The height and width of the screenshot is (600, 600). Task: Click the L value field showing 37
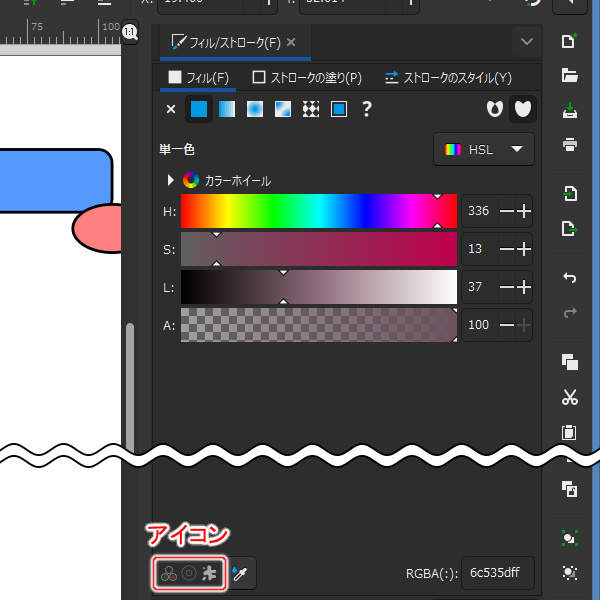click(480, 287)
